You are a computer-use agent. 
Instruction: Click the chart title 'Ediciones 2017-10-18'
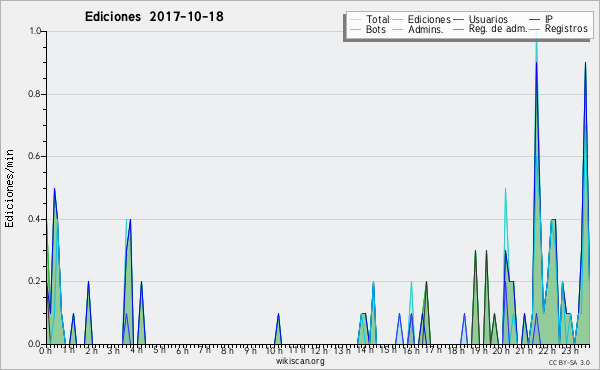pyautogui.click(x=154, y=17)
